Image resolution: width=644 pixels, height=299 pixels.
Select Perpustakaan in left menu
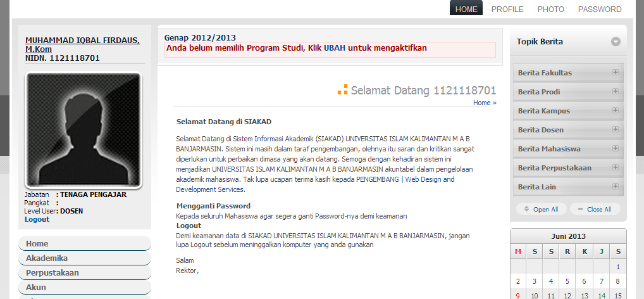point(52,273)
